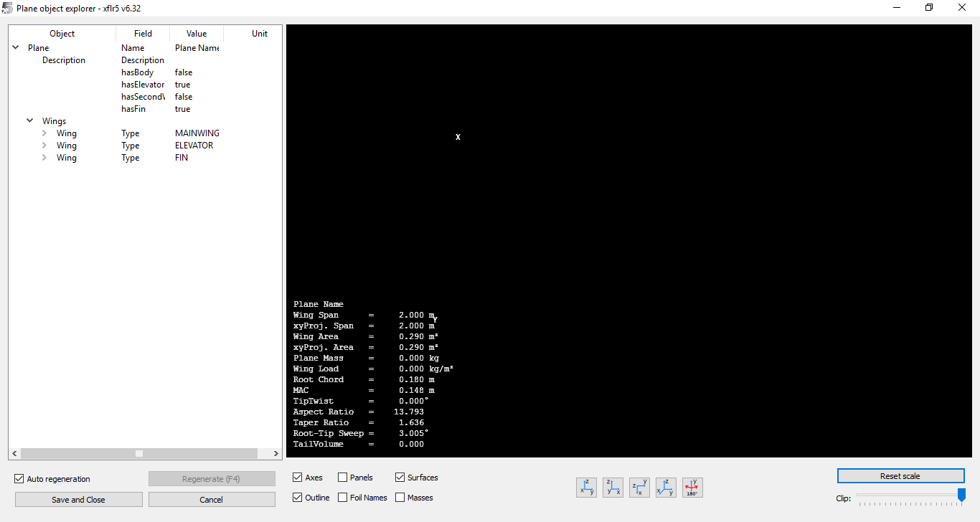Select the Plane Name value cell
Image resolution: width=980 pixels, height=522 pixels.
197,48
